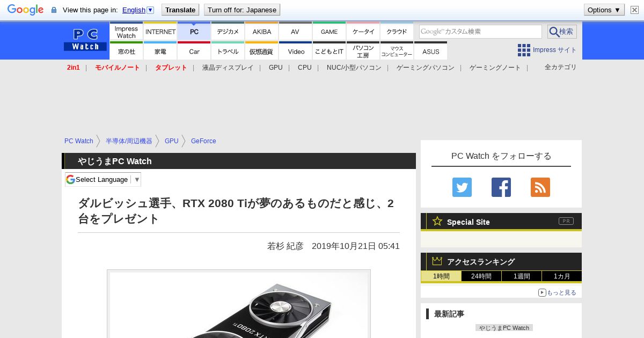Open the English language dropdown
Image resolution: width=644 pixels, height=338 pixels.
click(138, 10)
